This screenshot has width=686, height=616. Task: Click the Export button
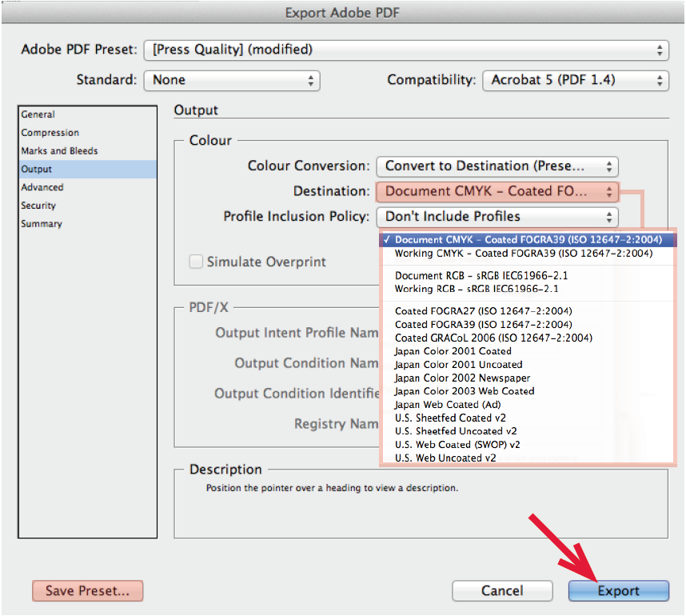619,591
